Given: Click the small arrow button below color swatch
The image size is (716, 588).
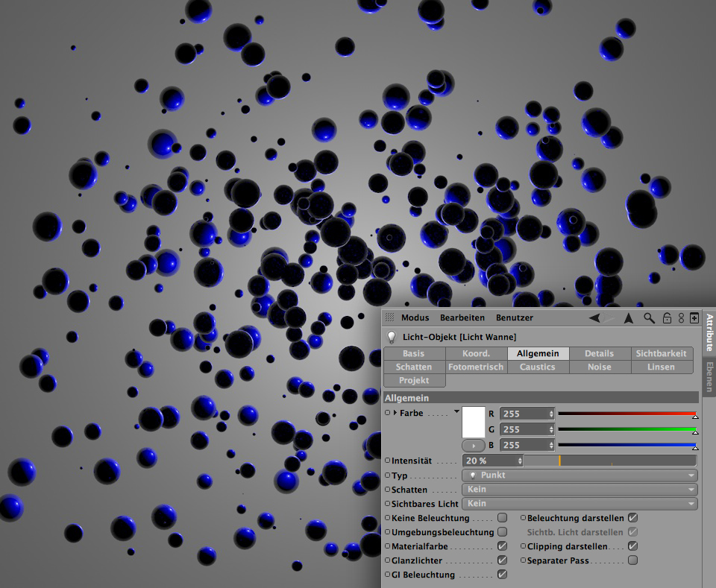Looking at the screenshot, I should click(474, 446).
